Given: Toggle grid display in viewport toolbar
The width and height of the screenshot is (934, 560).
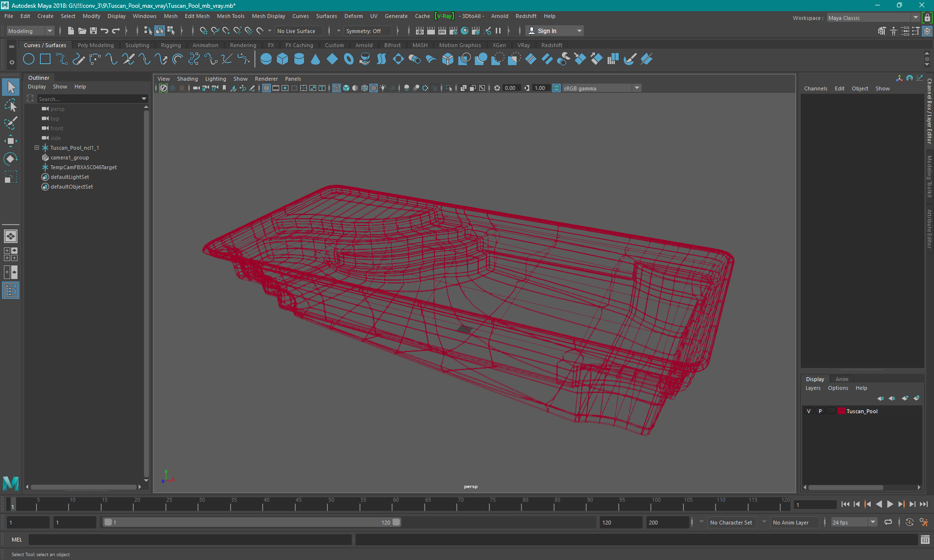Looking at the screenshot, I should (x=267, y=88).
